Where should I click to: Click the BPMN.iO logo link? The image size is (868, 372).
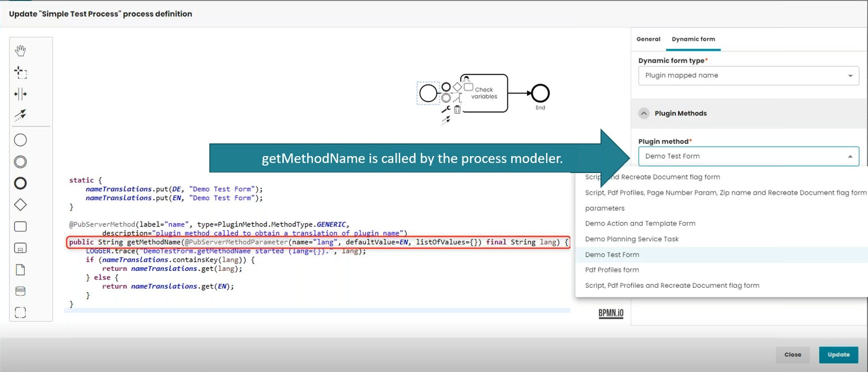coord(611,313)
